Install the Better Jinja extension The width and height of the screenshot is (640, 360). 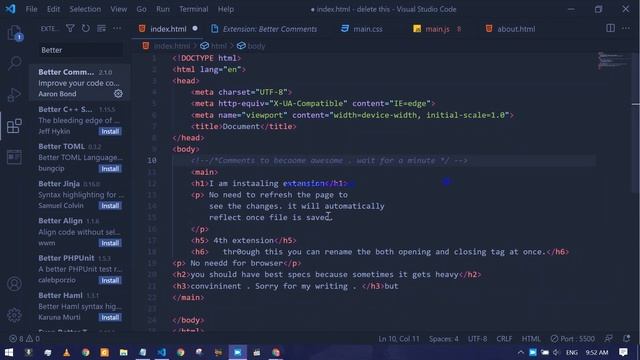pos(110,206)
